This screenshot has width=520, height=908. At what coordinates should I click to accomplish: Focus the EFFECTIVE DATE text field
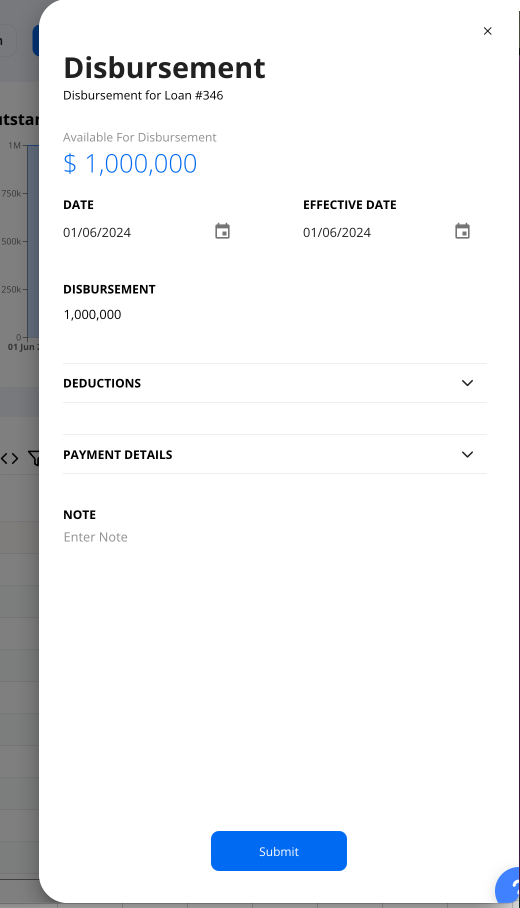377,232
